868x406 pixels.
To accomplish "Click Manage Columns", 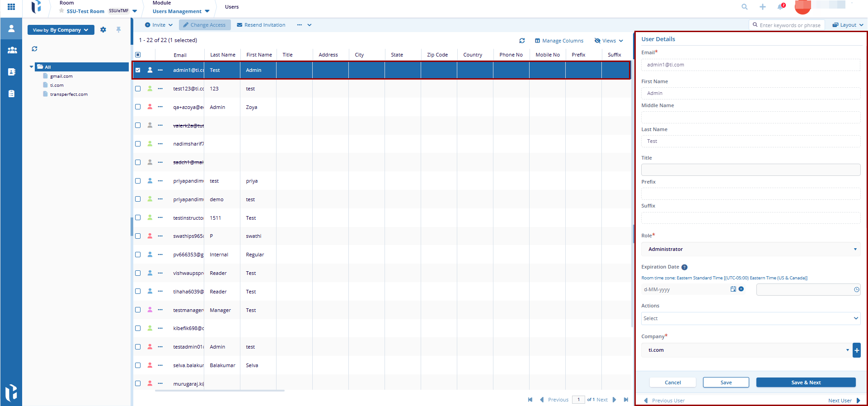I will tap(559, 41).
